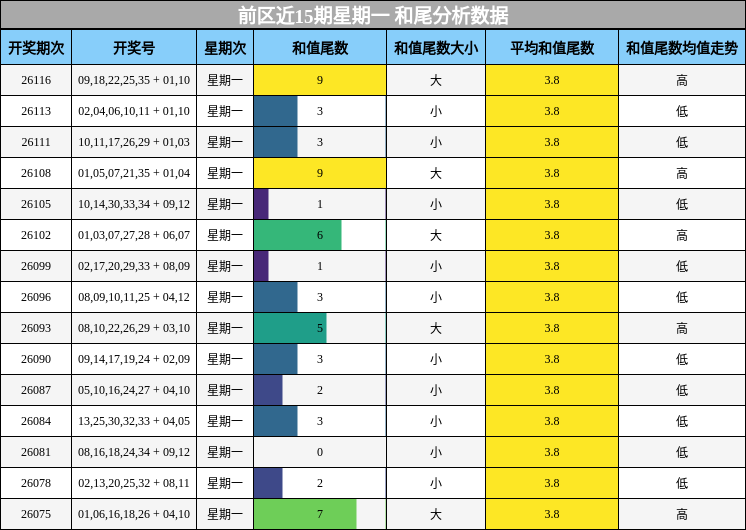Viewport: 746px width, 530px height.
Task: Click issue number 26099
Action: click(x=36, y=266)
